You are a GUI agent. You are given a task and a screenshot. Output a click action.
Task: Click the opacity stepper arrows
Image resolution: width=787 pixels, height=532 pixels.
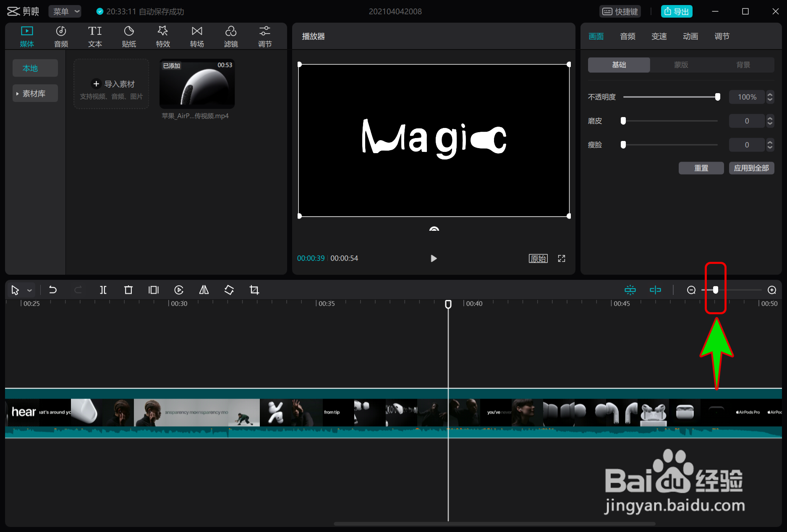(770, 97)
